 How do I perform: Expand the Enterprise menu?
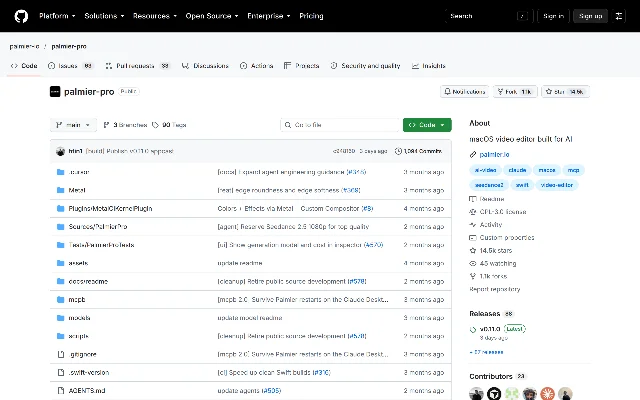click(269, 16)
